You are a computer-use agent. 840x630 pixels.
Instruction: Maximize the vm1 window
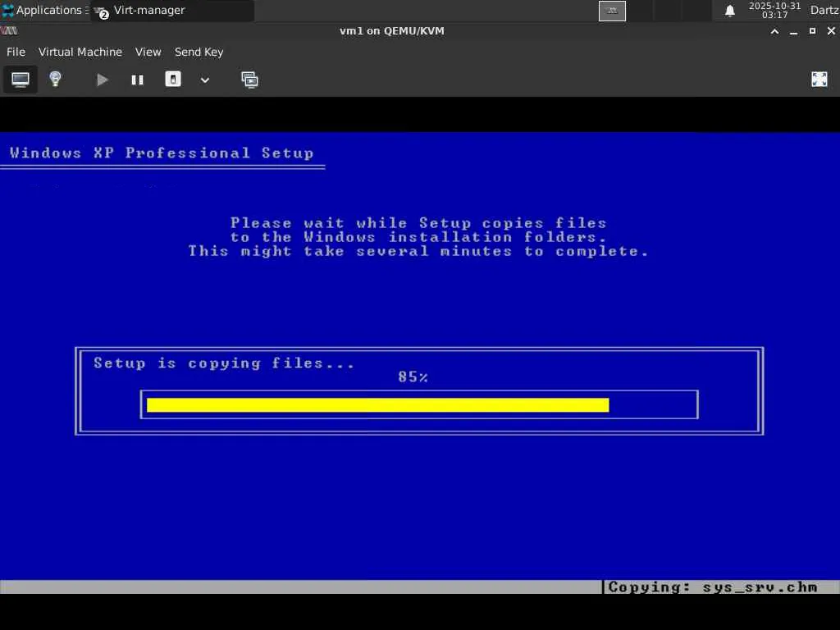coord(812,31)
